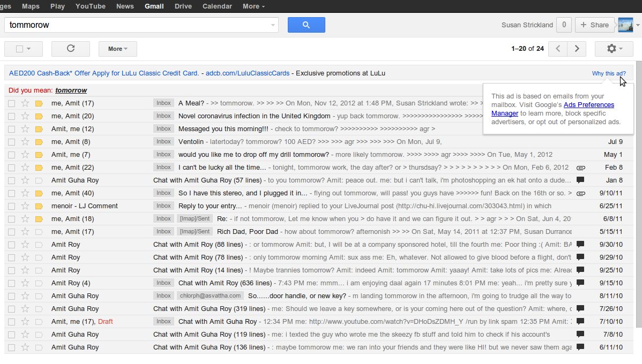Click the 'Why this ad?' link
Image resolution: width=642 pixels, height=364 pixels.
[x=609, y=73]
